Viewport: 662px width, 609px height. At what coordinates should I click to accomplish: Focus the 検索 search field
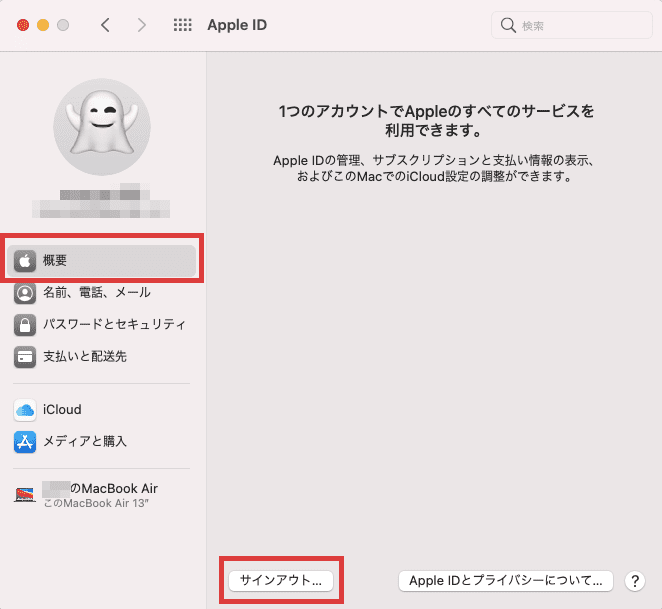point(572,25)
